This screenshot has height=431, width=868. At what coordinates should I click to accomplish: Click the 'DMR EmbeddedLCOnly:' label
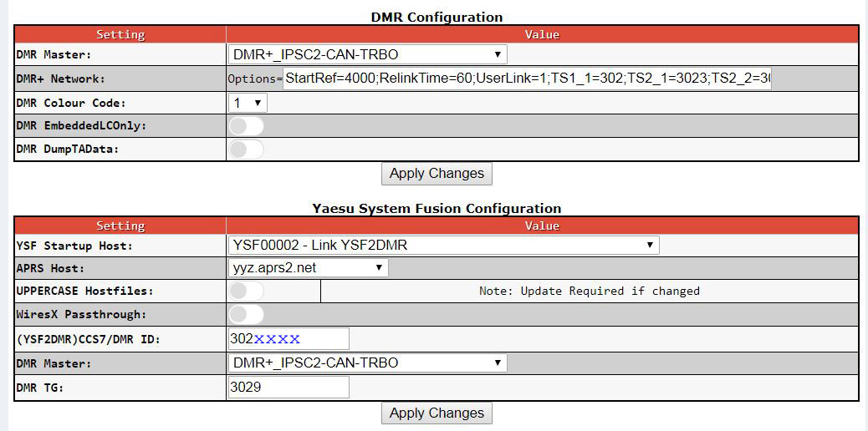(x=81, y=126)
